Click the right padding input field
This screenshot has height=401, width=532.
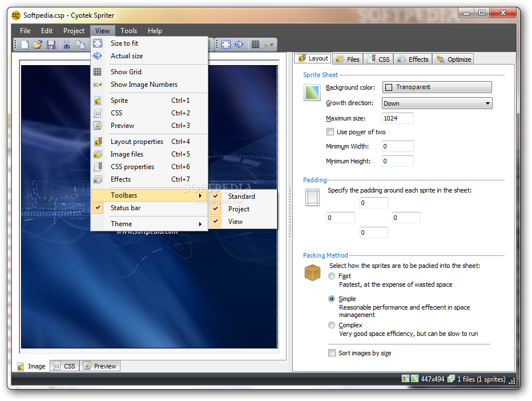tap(406, 218)
